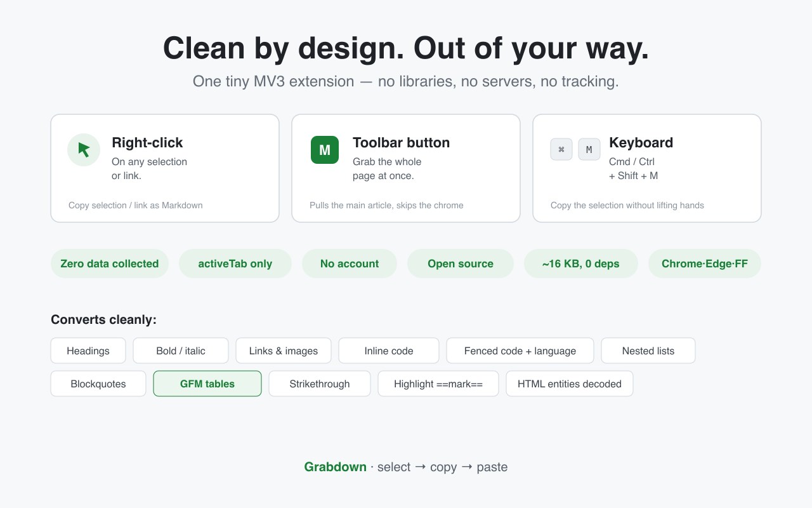Select the HTML entities decoded chip

570,384
